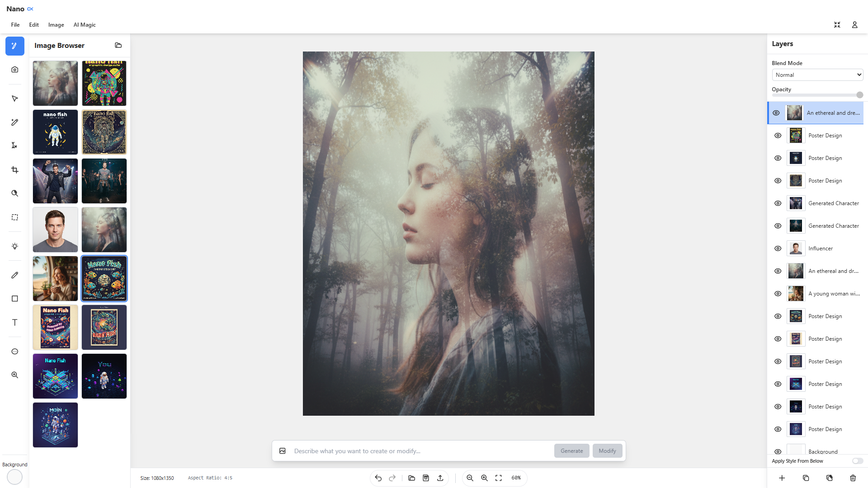Select the Crop tool in left toolbar
Image resolution: width=868 pixels, height=488 pixels.
coord(15,170)
